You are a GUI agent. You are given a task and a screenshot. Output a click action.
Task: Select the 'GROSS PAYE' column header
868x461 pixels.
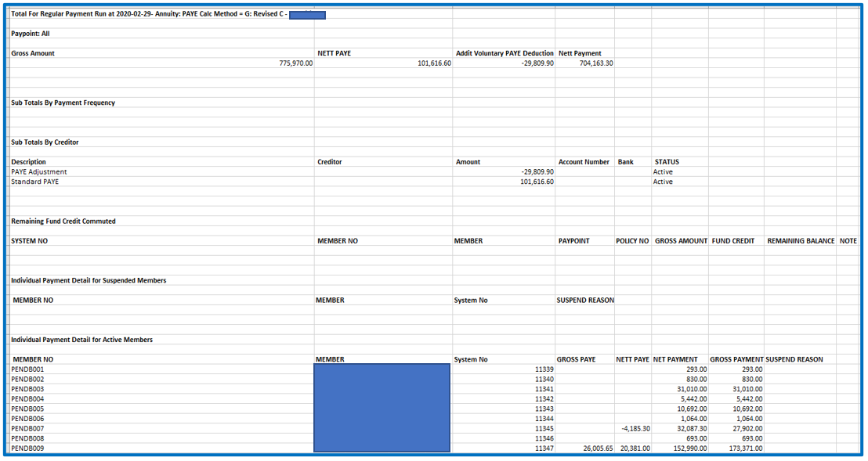pyautogui.click(x=576, y=359)
